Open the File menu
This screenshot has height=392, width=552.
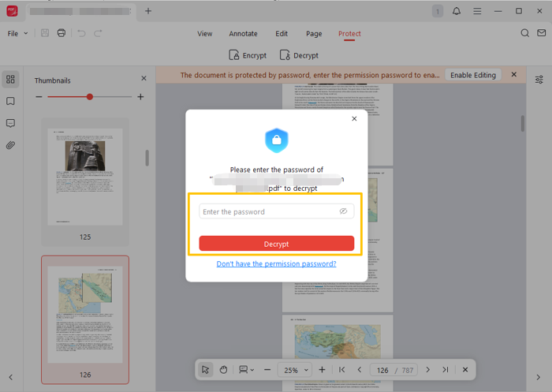coord(17,33)
